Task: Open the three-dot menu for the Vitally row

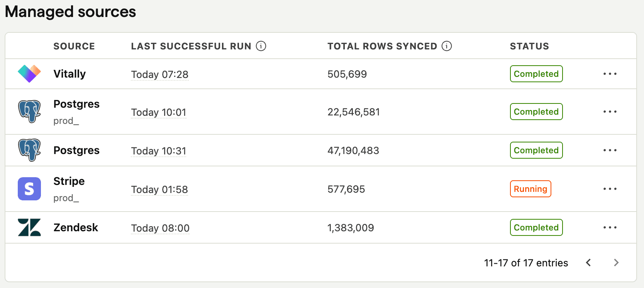Action: pos(610,74)
